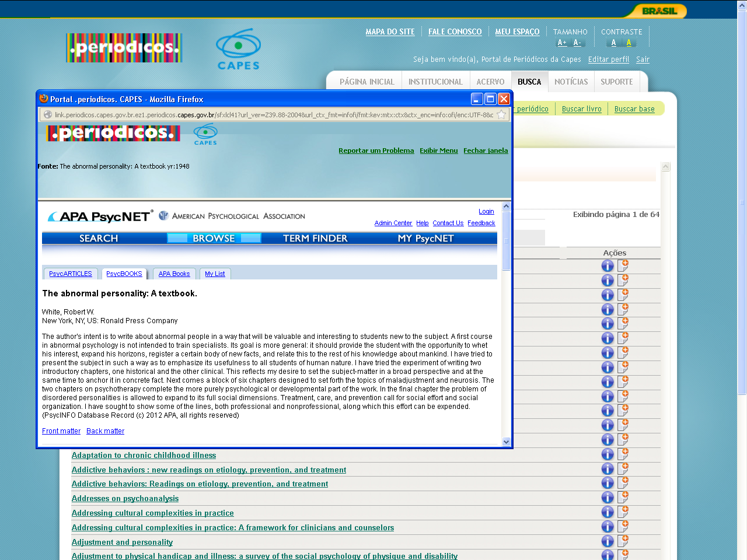This screenshot has height=560, width=747.
Task: Click Fechar janela link
Action: tap(486, 150)
